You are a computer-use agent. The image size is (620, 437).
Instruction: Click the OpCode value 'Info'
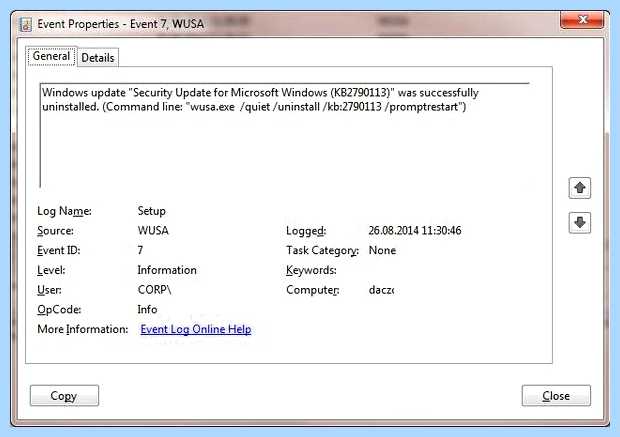[147, 309]
